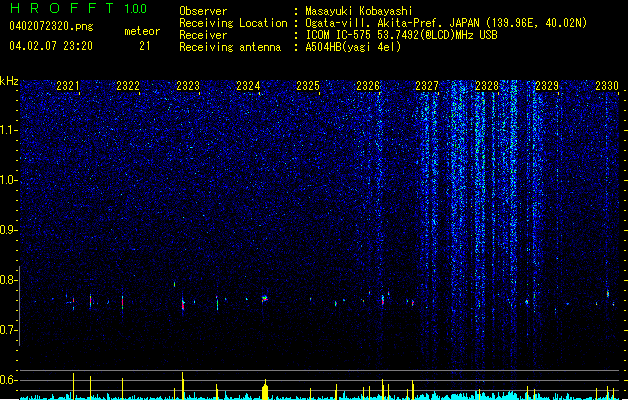Click the kHz axis unit label
Image resolution: width=629 pixels, height=400 pixels.
coord(9,81)
